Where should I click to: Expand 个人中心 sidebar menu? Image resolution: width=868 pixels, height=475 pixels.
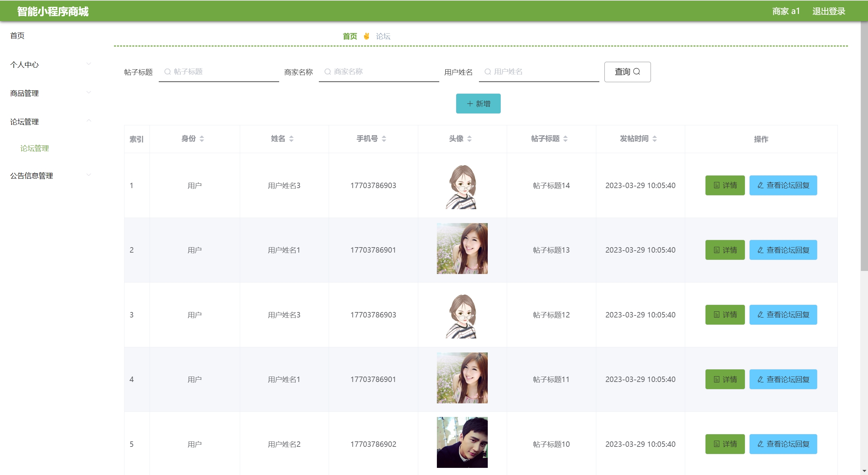[x=89, y=64]
